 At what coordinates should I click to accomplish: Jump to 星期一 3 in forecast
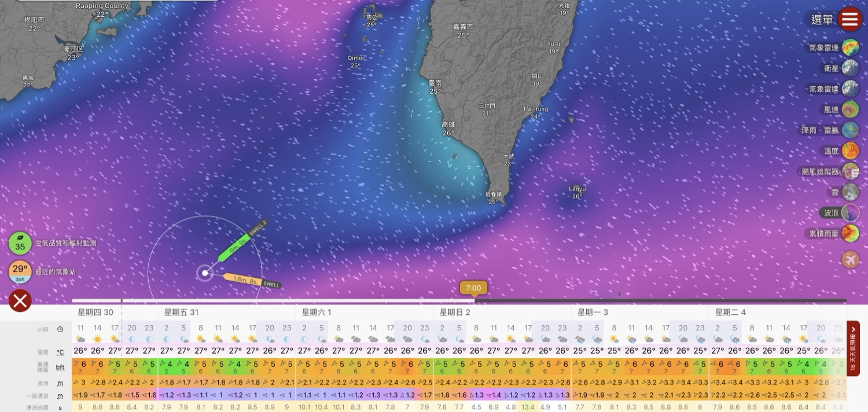coord(592,312)
